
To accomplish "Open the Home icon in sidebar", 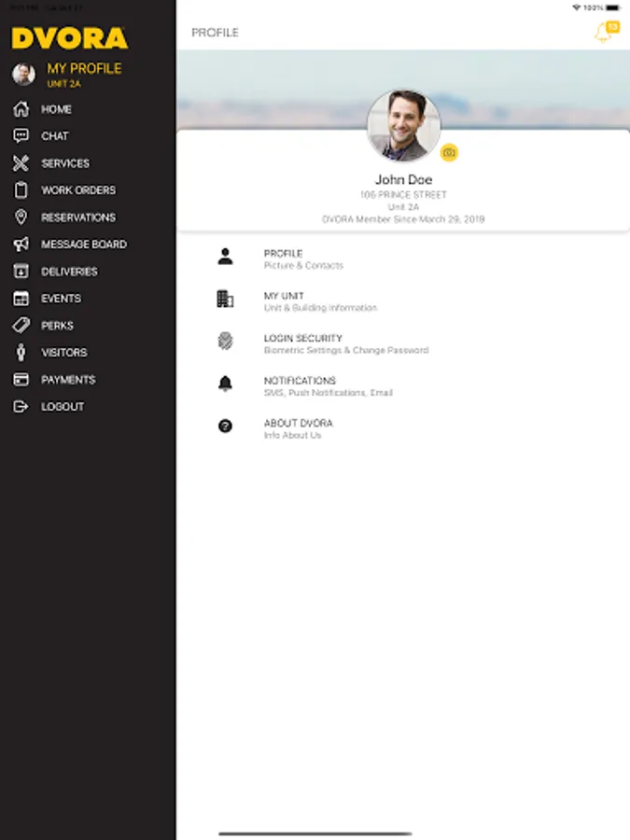I will pyautogui.click(x=21, y=109).
